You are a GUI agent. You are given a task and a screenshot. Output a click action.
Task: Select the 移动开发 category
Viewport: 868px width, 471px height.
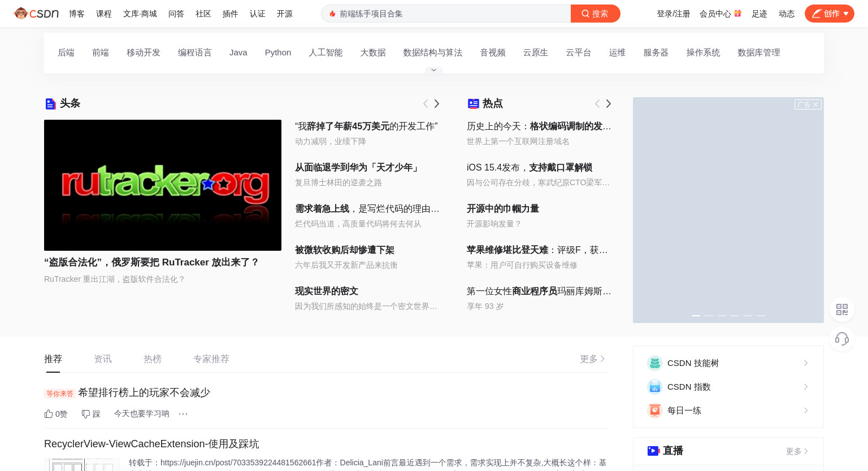144,53
